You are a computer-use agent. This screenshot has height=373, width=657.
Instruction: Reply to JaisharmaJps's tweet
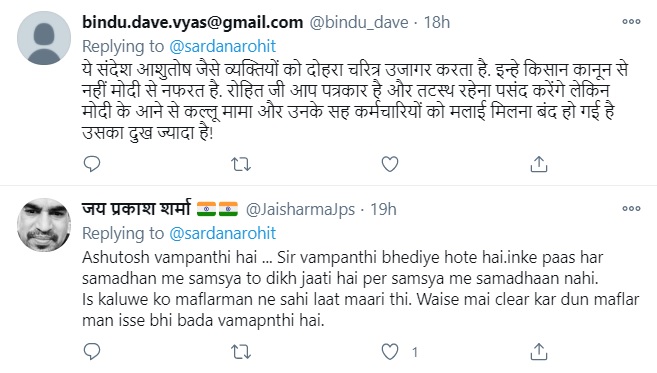92,351
